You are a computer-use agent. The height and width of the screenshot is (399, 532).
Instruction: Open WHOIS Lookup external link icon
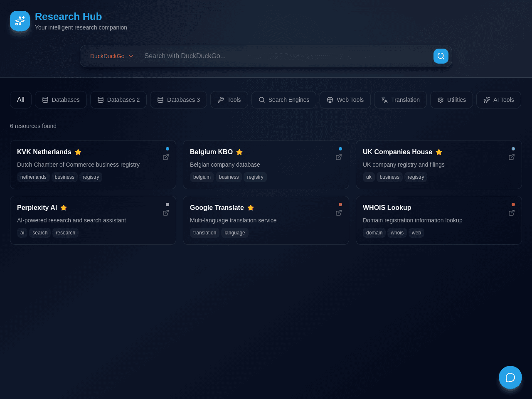pos(512,213)
